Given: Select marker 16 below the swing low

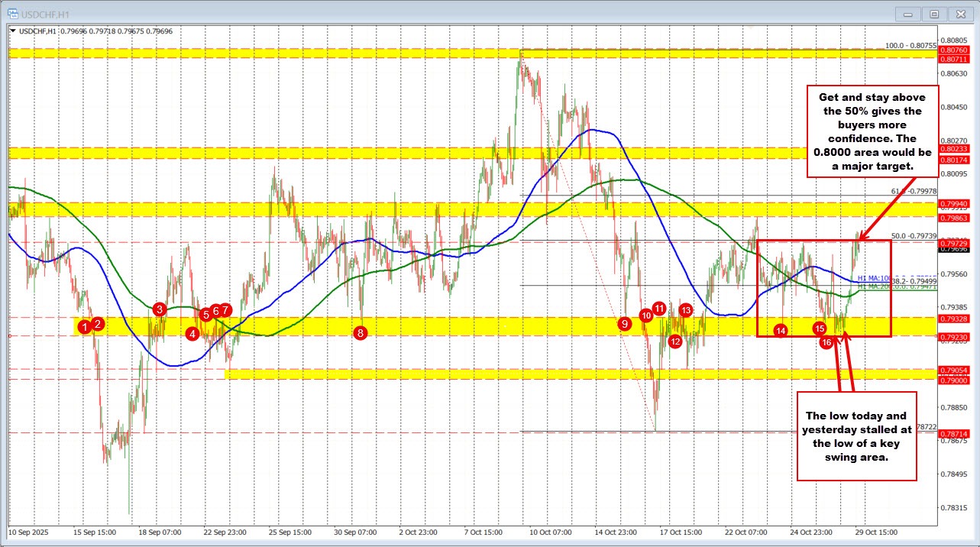Looking at the screenshot, I should pos(826,342).
